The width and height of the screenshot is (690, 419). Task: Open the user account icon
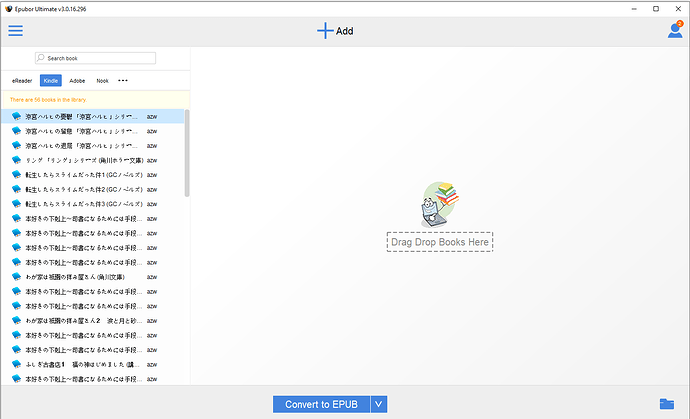[x=675, y=29]
